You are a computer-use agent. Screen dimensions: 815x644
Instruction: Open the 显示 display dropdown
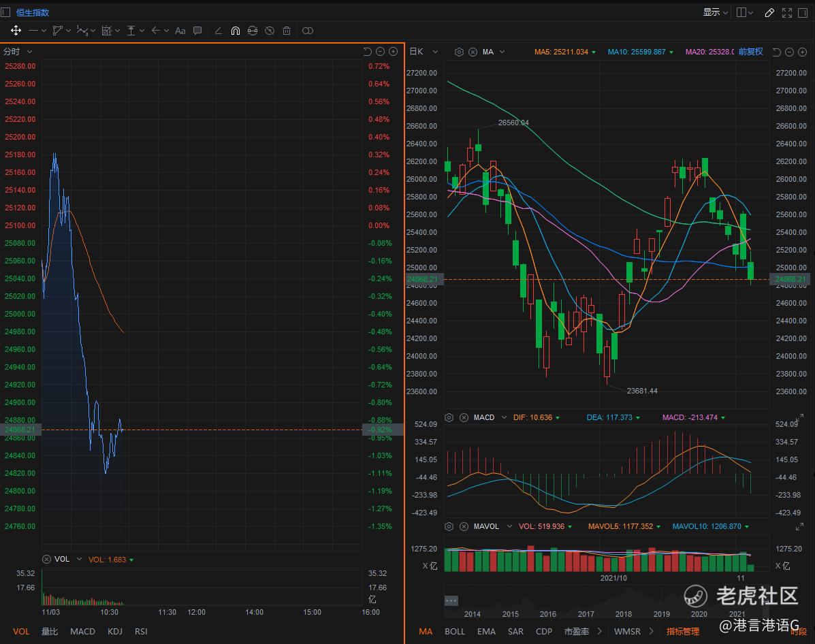716,12
